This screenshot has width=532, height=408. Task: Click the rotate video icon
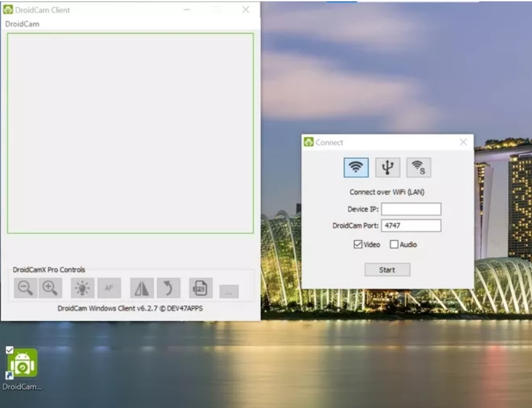click(x=169, y=288)
